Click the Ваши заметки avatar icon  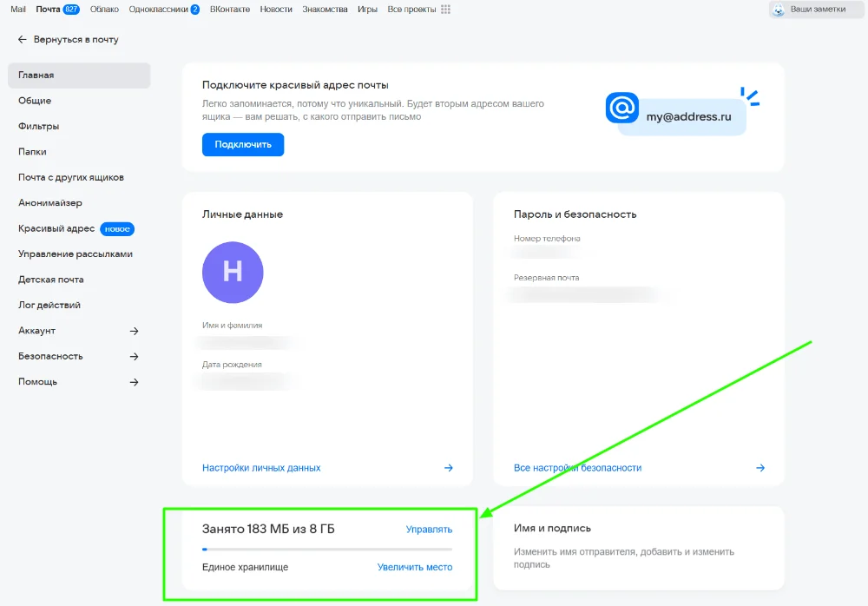click(779, 10)
